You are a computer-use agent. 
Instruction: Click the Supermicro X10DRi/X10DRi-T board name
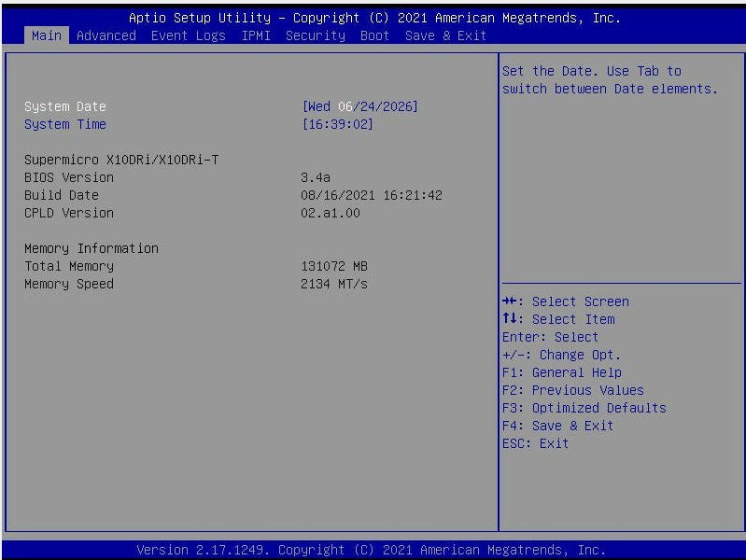121,160
